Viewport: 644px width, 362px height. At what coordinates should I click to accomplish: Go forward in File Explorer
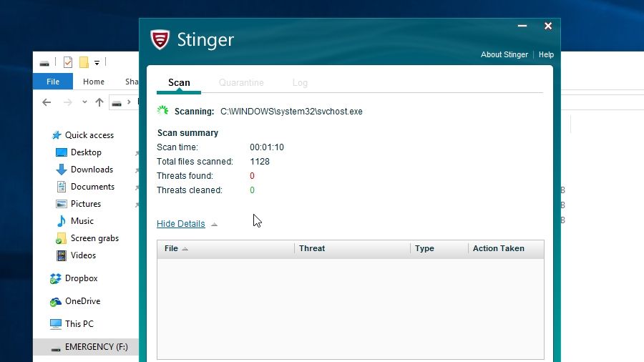coord(68,102)
